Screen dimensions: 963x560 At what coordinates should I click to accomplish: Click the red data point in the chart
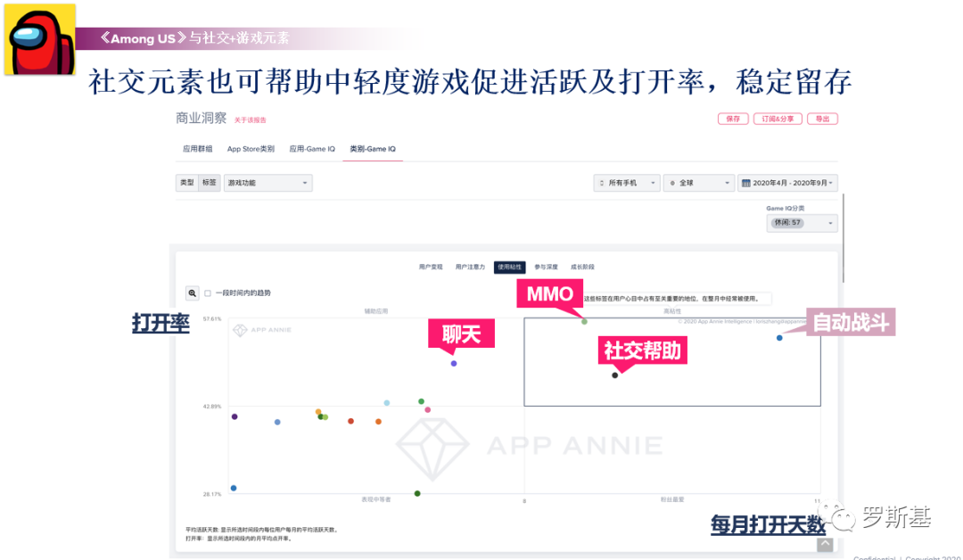(x=350, y=421)
